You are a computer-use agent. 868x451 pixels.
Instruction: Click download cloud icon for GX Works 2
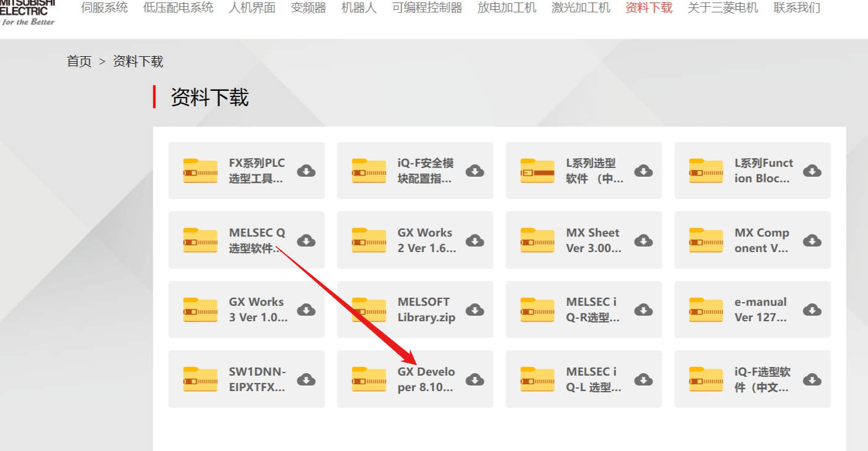click(474, 240)
